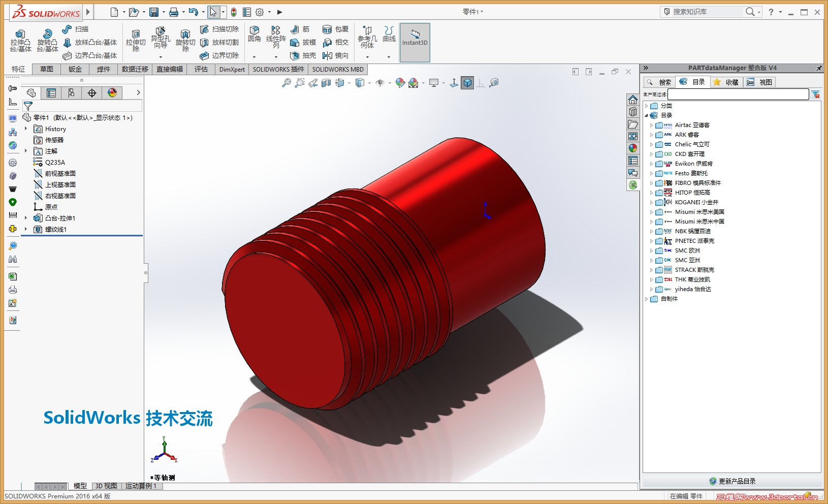The image size is (828, 504).
Task: Switch to the ConfigurationManager tab icon
Action: 71,93
